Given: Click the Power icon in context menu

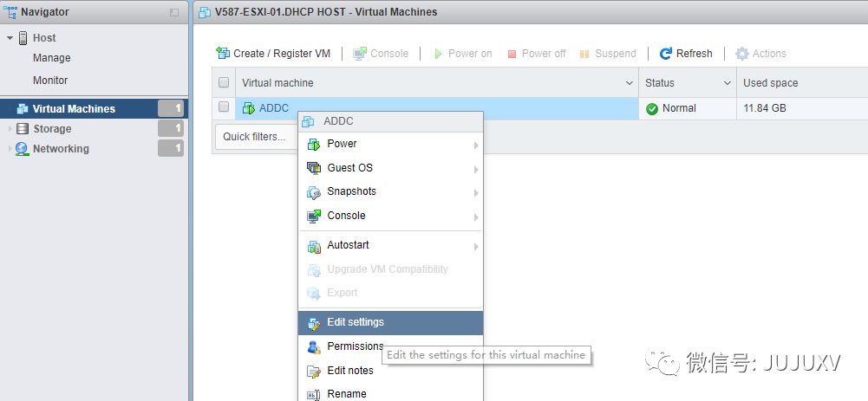Looking at the screenshot, I should (314, 145).
